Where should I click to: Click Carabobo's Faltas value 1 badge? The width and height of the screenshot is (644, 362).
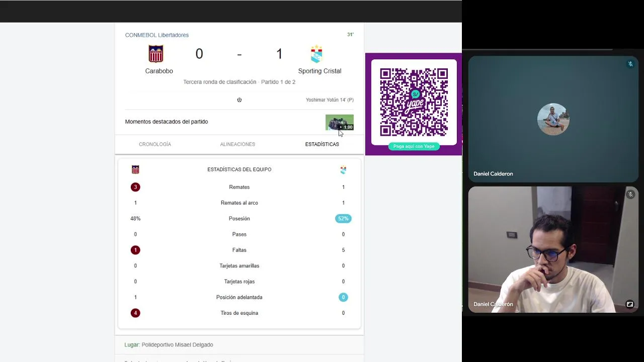(x=135, y=250)
